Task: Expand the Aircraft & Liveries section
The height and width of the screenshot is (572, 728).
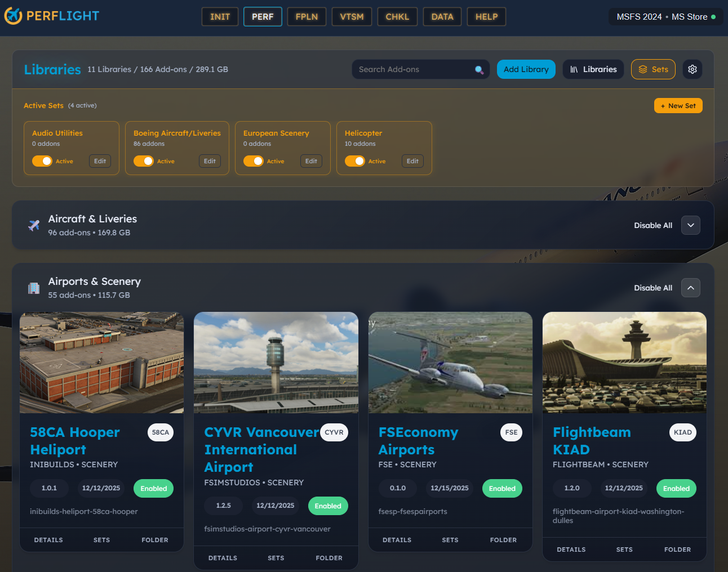Action: [x=690, y=225]
